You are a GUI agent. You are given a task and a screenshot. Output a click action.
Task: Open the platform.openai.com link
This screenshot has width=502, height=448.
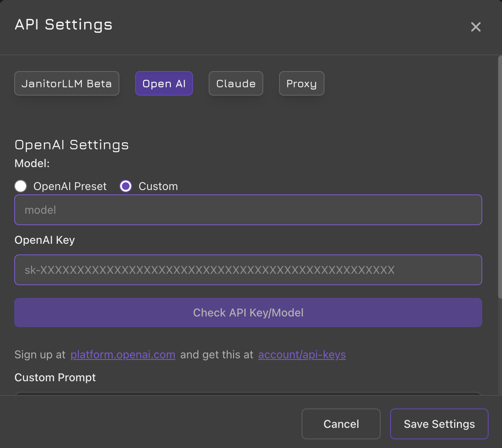(x=123, y=355)
